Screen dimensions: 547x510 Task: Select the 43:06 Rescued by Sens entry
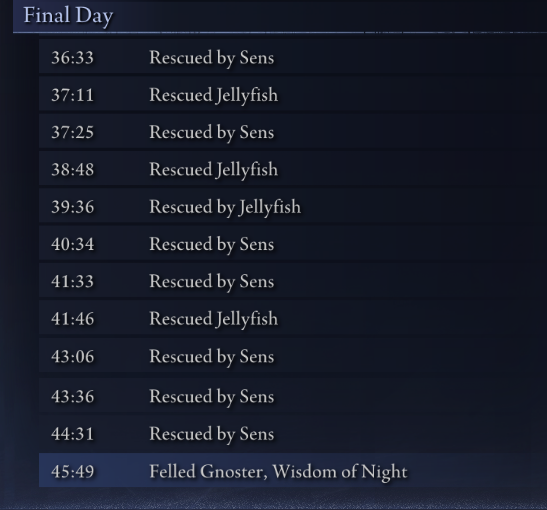293,356
